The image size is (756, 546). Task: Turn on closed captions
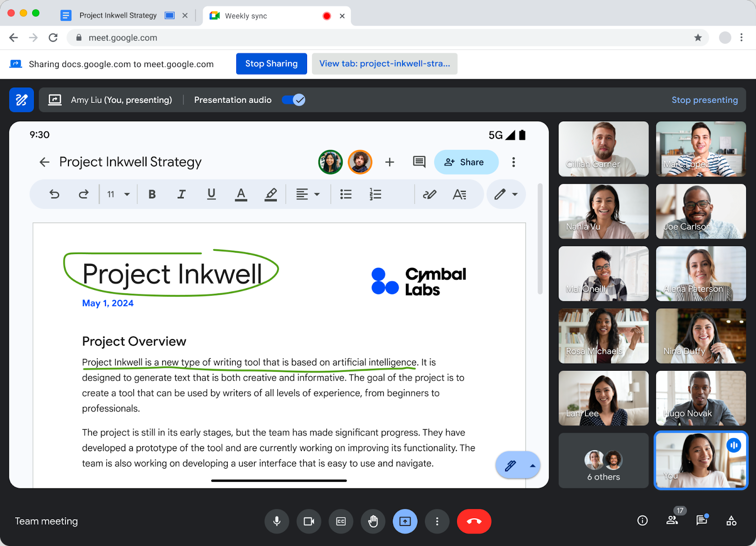coord(341,521)
